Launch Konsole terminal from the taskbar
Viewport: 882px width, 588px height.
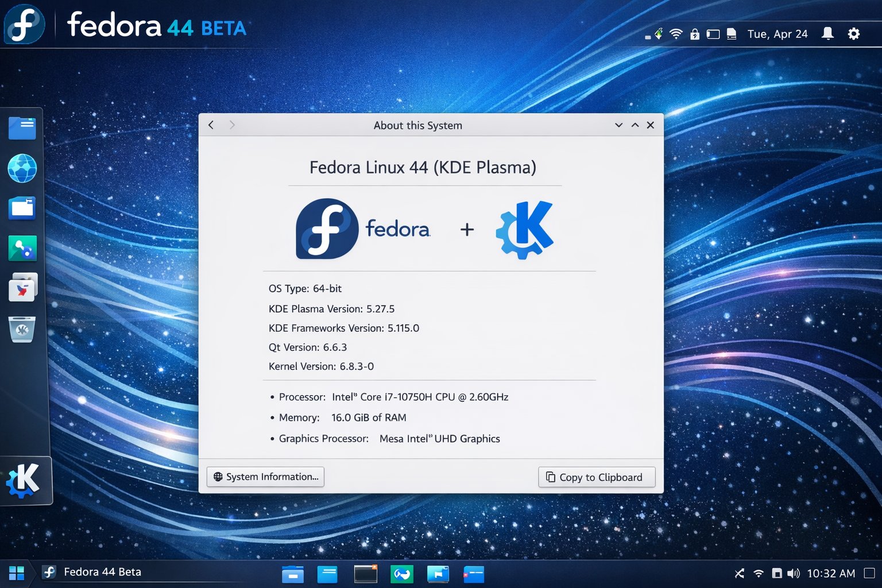366,573
